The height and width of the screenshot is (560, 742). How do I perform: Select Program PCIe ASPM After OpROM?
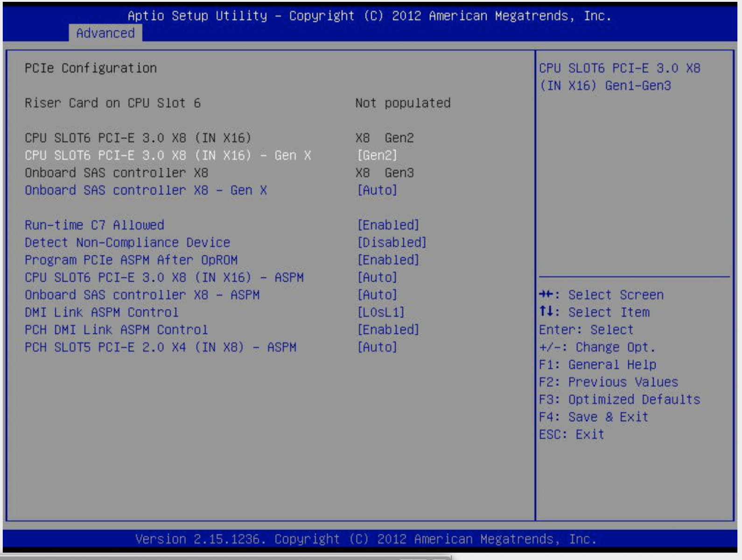[x=131, y=260]
